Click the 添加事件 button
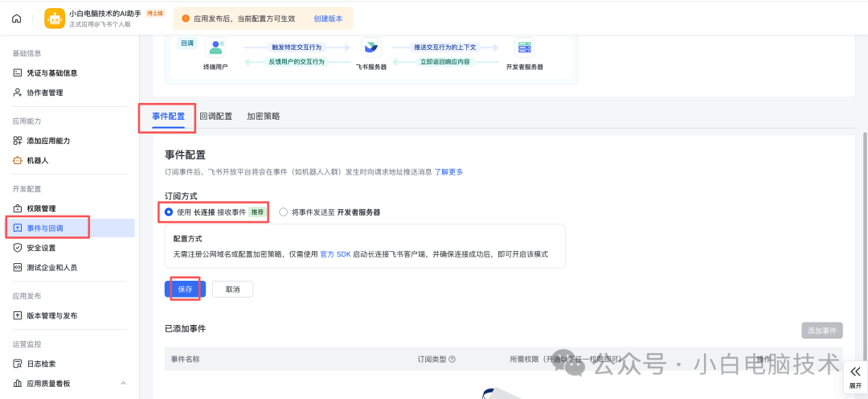This screenshot has width=868, height=399. [x=822, y=331]
